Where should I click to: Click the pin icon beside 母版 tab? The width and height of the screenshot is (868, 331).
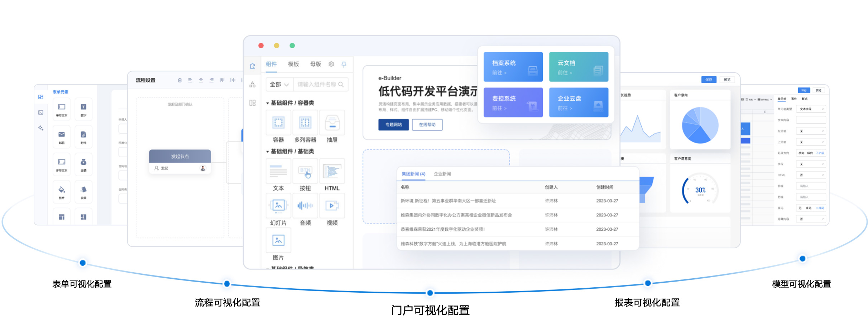[x=344, y=64]
